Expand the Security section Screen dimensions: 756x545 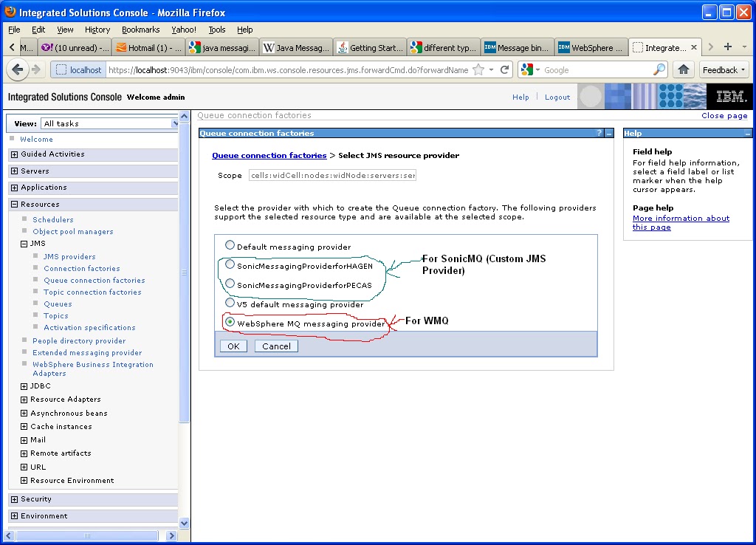pyautogui.click(x=15, y=499)
